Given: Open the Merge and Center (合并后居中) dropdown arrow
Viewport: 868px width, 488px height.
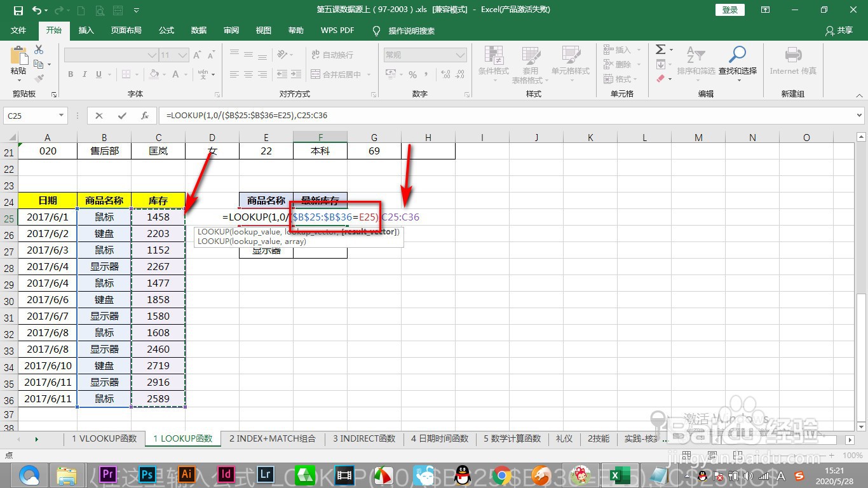Looking at the screenshot, I should point(367,74).
